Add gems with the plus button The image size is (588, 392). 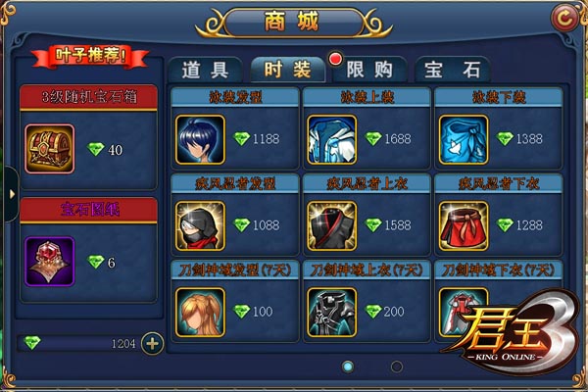(152, 343)
